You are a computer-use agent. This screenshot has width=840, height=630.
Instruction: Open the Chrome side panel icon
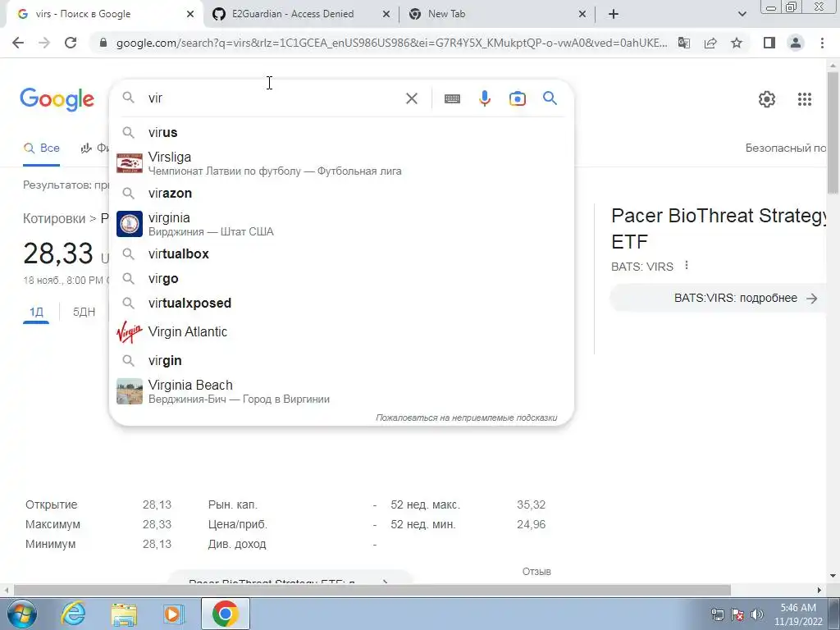pos(769,43)
